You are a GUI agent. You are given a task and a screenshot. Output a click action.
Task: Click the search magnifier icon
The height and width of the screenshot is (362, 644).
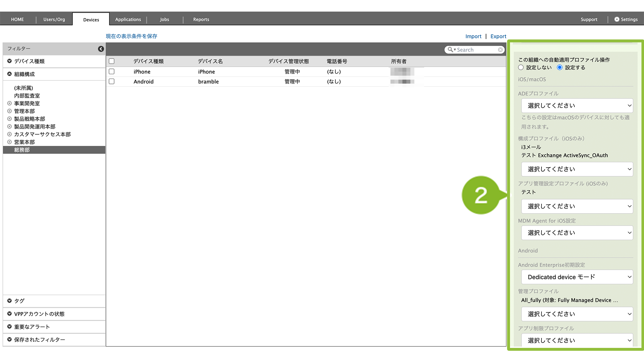(450, 50)
